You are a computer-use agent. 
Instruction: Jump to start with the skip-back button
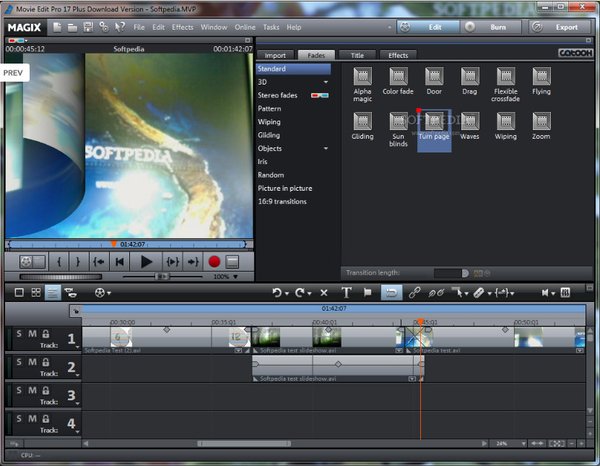click(119, 261)
